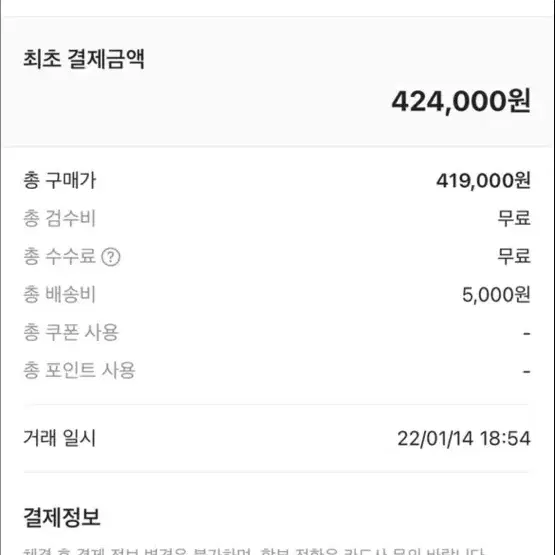
Task: Select the 총 포인트 사용 row label
Action: coord(79,370)
